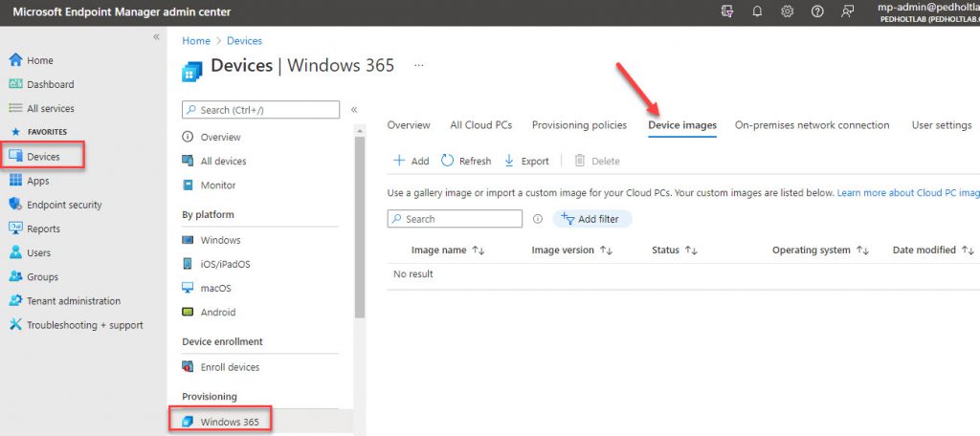The width and height of the screenshot is (980, 436).
Task: Open Windows 365 under Provisioning
Action: coord(230,422)
